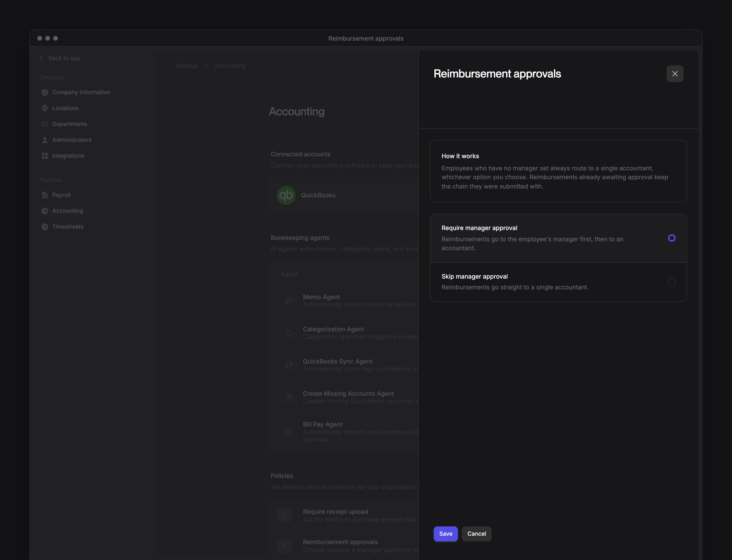
Task: Click the Bill Pay Agent inbox icon
Action: [289, 432]
